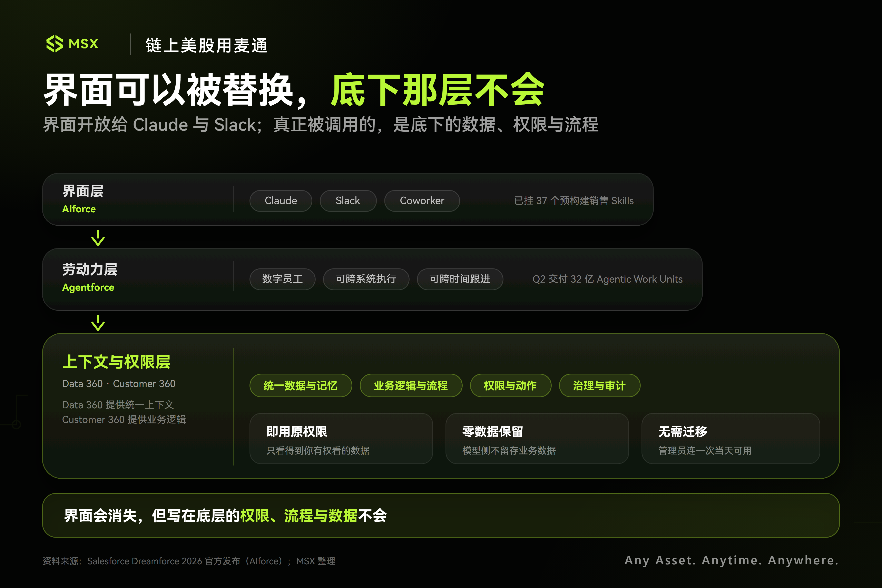Click the AIforce label under 界面层
This screenshot has height=588, width=882.
coord(79,209)
